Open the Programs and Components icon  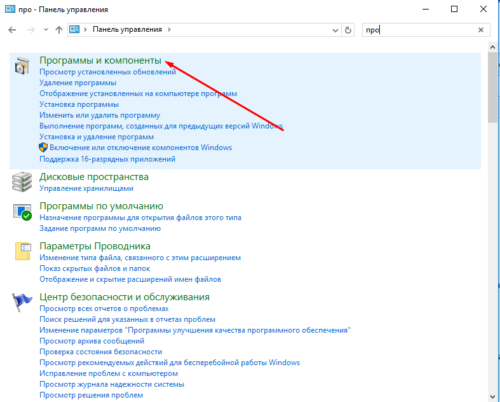coord(22,65)
